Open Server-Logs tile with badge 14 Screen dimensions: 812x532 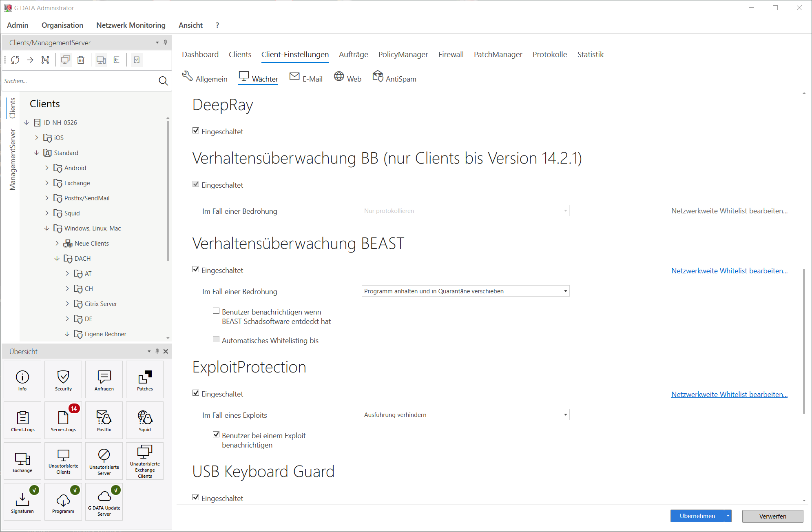pyautogui.click(x=63, y=421)
